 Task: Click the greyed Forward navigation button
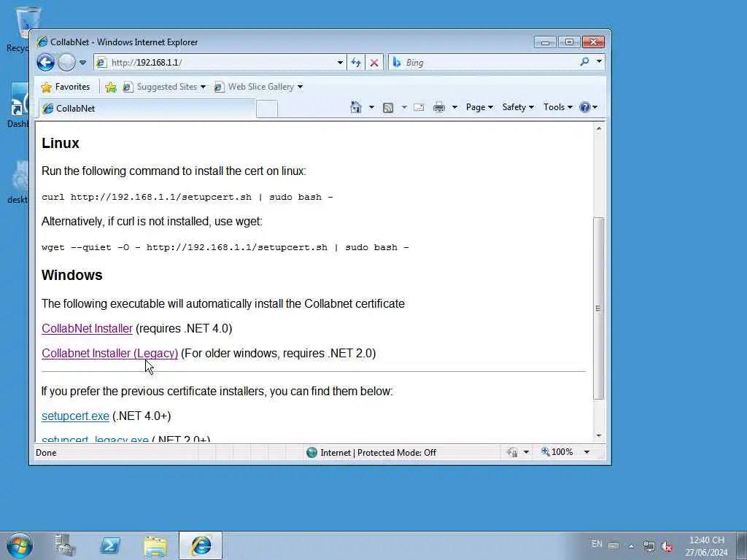[x=66, y=63]
